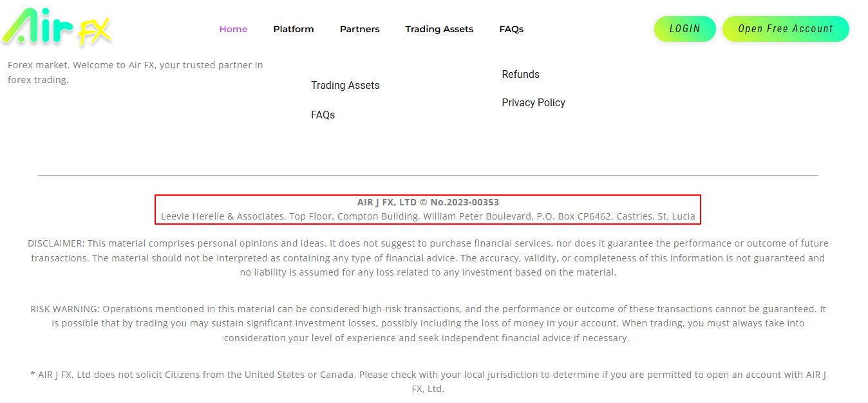Open the Trading Assets footer link
The image size is (868, 403).
click(345, 85)
